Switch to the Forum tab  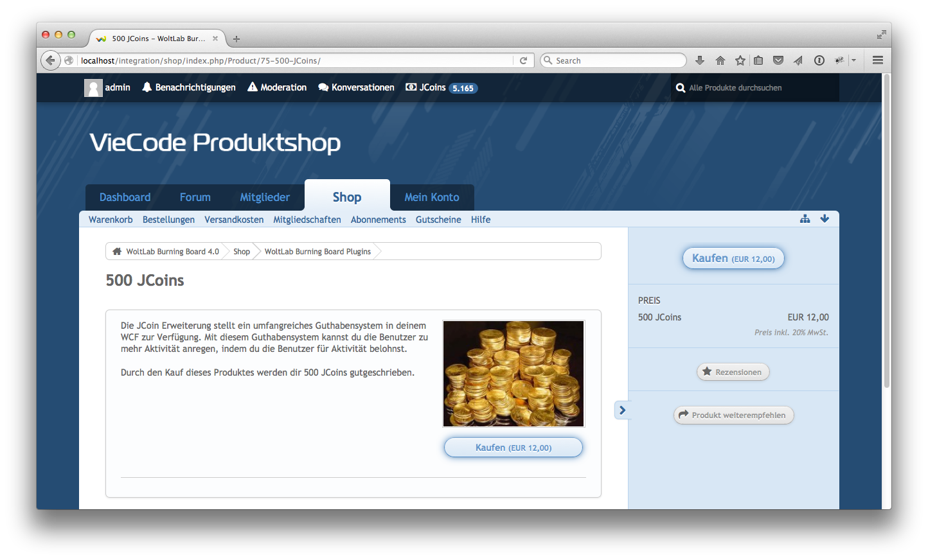(195, 197)
